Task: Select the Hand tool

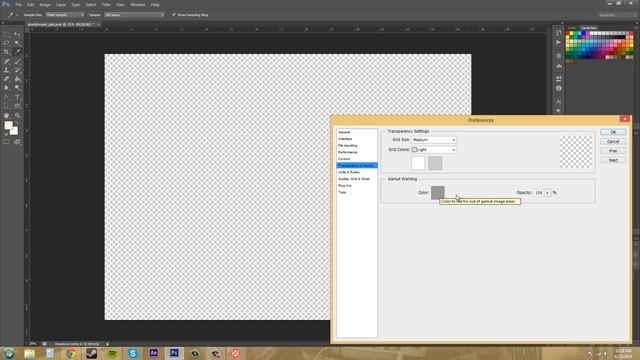Action: (x=7, y=116)
